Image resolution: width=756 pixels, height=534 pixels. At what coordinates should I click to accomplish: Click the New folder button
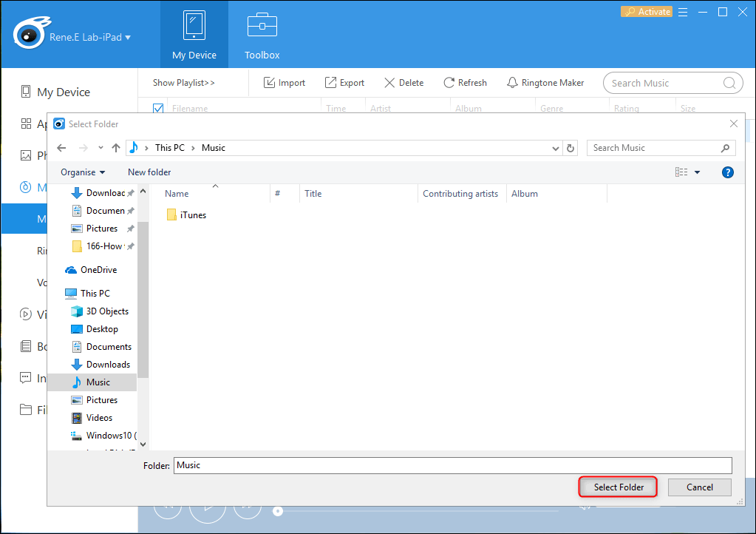[x=149, y=172]
